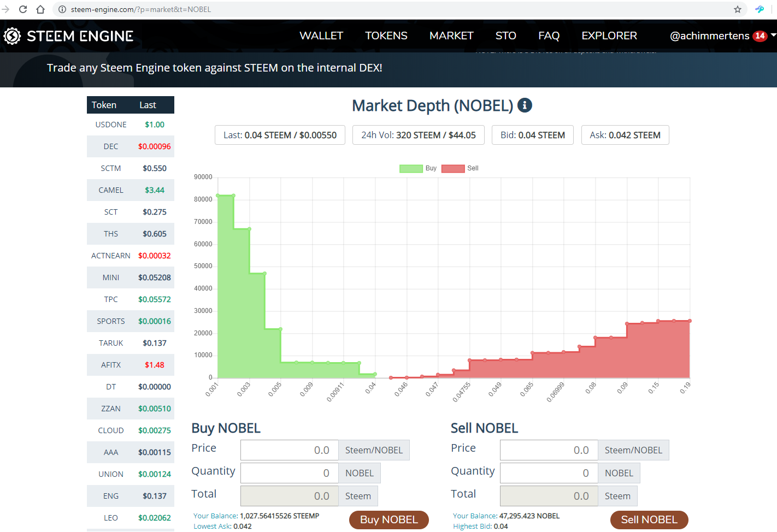Click the Buy NOBEL Price input field

pyautogui.click(x=290, y=450)
